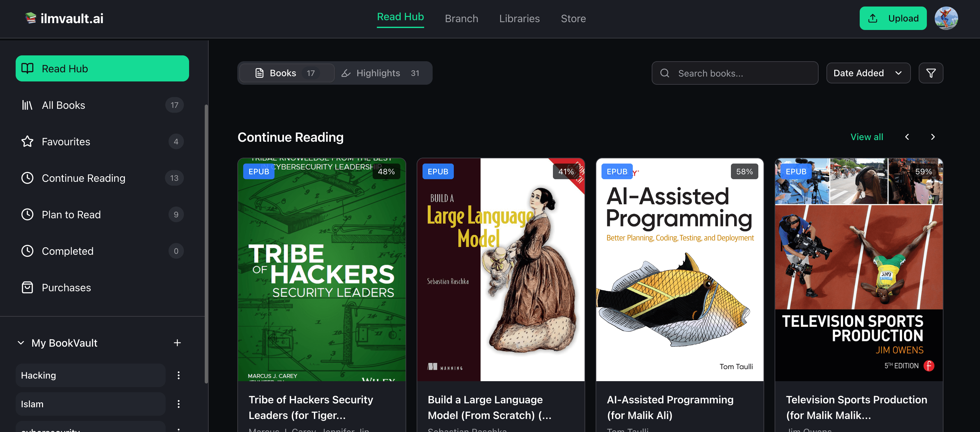Viewport: 980px width, 432px height.
Task: Open Tribe of Hackers book cover
Action: coord(321,270)
